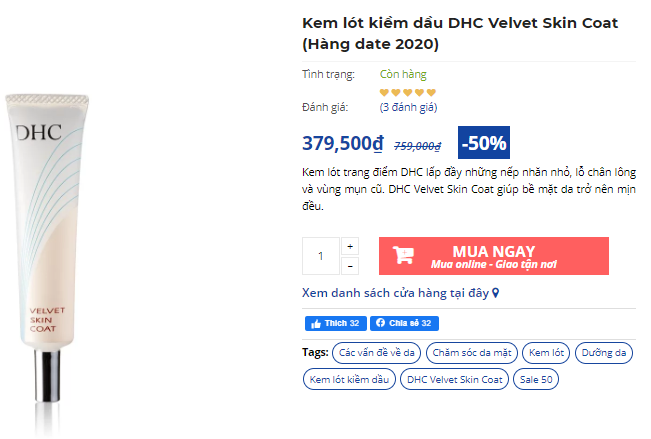Select the Dưỡng da tag

606,353
